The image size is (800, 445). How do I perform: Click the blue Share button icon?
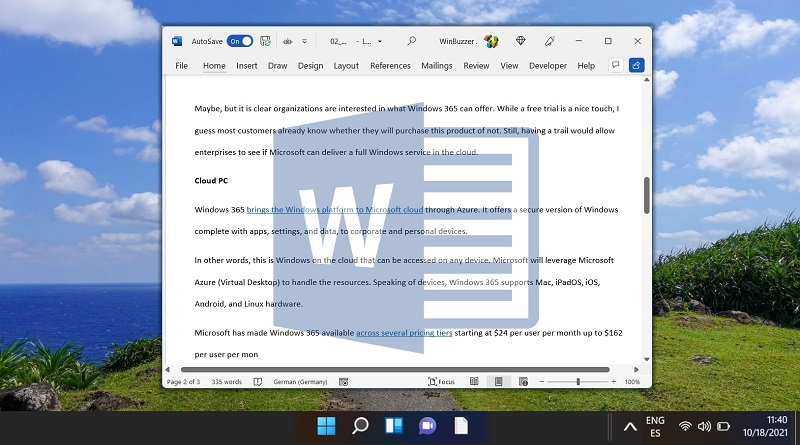click(x=636, y=65)
